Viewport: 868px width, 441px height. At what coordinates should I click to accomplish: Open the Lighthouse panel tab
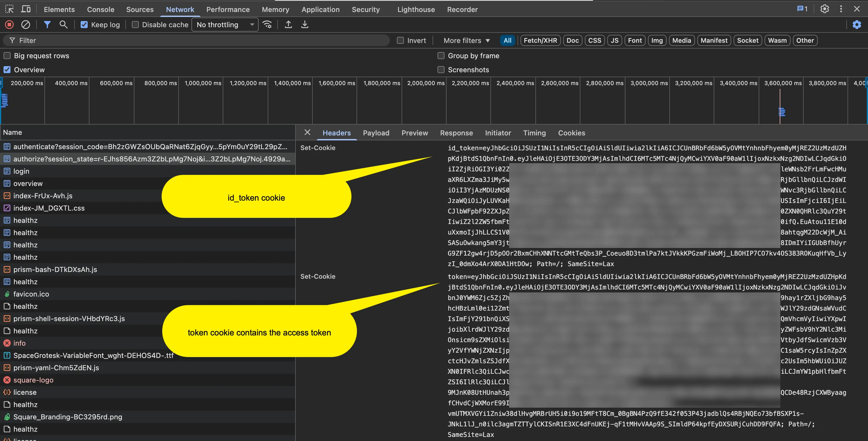(x=416, y=9)
